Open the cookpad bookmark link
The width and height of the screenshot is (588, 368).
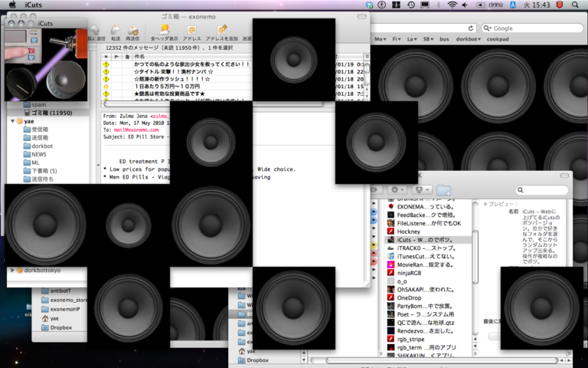coord(498,39)
